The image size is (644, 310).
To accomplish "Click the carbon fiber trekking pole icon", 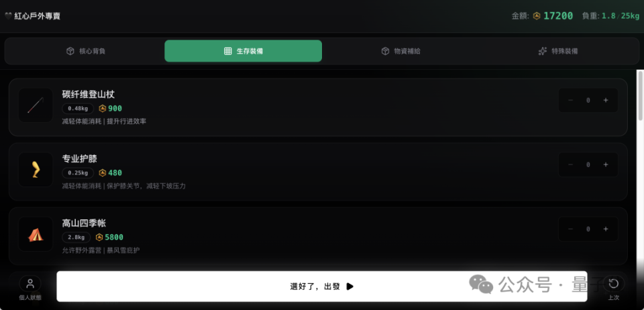I will pyautogui.click(x=36, y=105).
